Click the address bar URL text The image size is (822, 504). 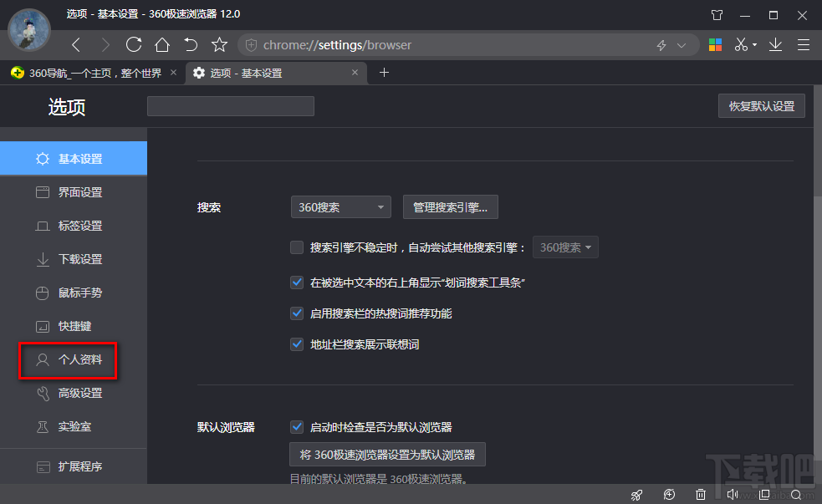[x=337, y=45]
